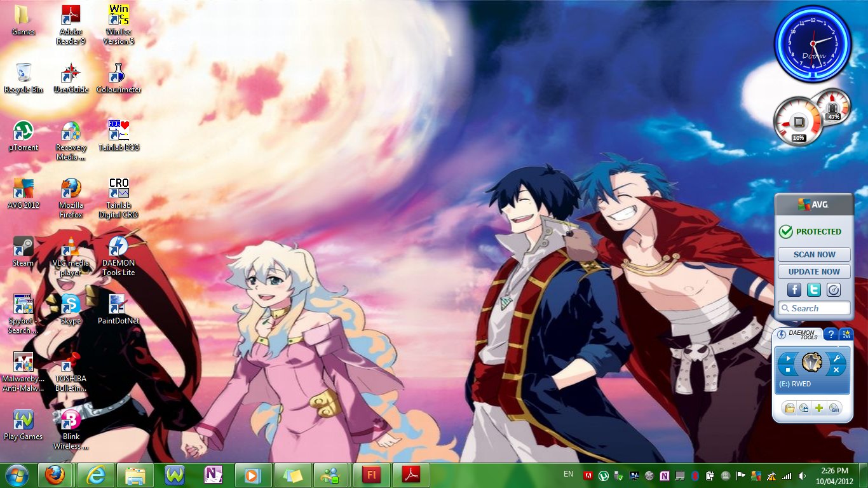Viewport: 868px width, 488px height.
Task: Click DAEMON Tools gadget stop unmount button
Action: pos(788,369)
